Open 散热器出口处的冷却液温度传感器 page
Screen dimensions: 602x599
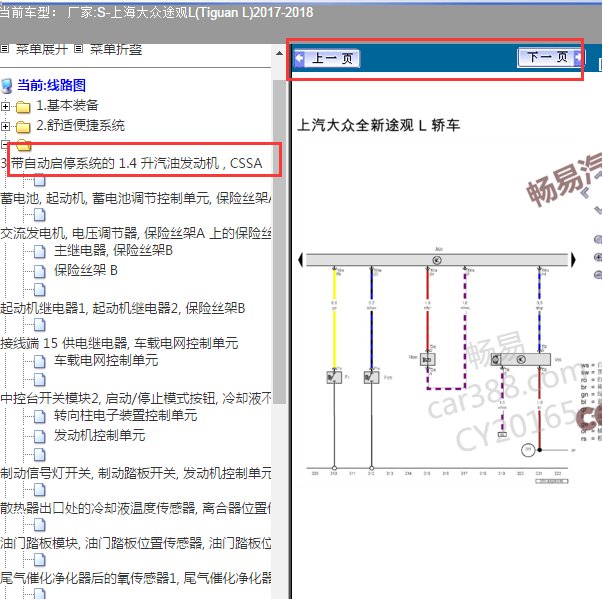coord(136,508)
